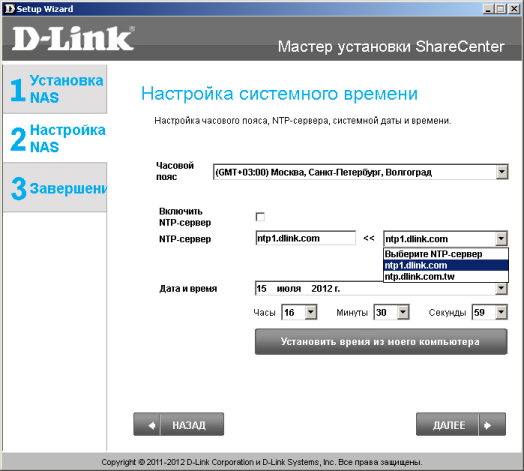Click the Setup Wizard title bar icon
Viewport: 524px width, 471px height.
pyautogui.click(x=10, y=9)
